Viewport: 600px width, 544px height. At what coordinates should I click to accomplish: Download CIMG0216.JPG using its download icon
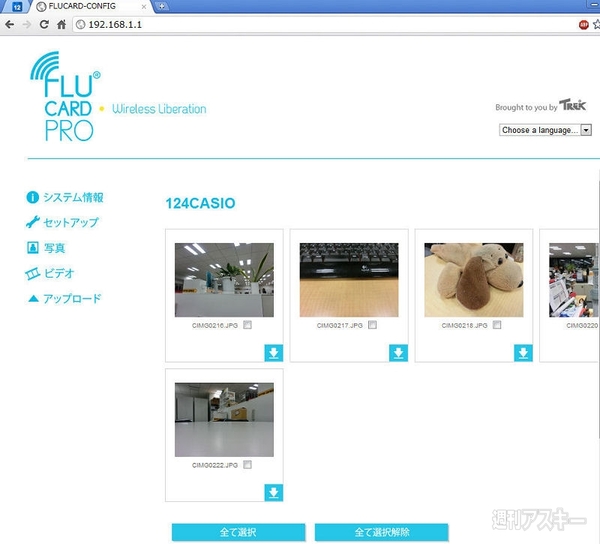(x=274, y=353)
